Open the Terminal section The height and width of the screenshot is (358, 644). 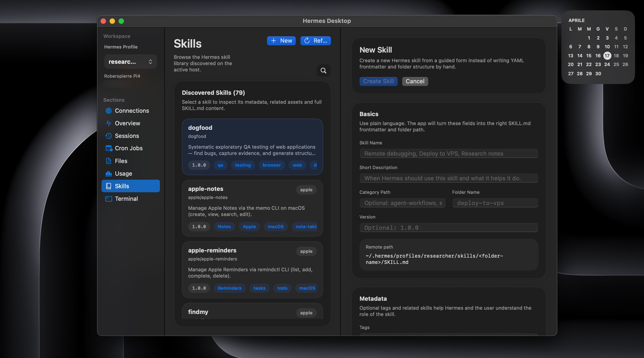[x=126, y=199]
